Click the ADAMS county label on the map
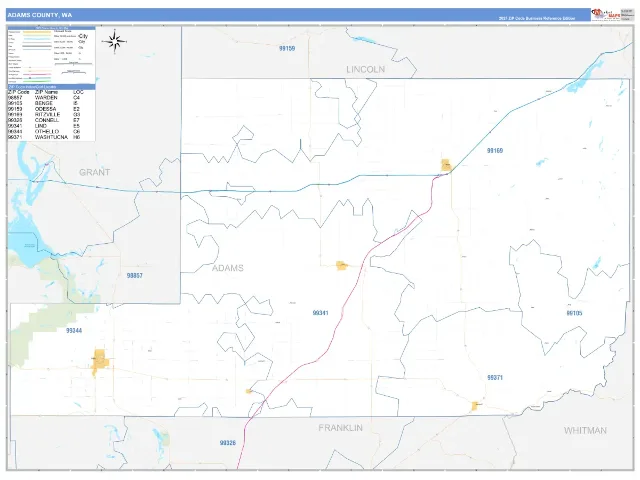The image size is (640, 480). pos(228,268)
